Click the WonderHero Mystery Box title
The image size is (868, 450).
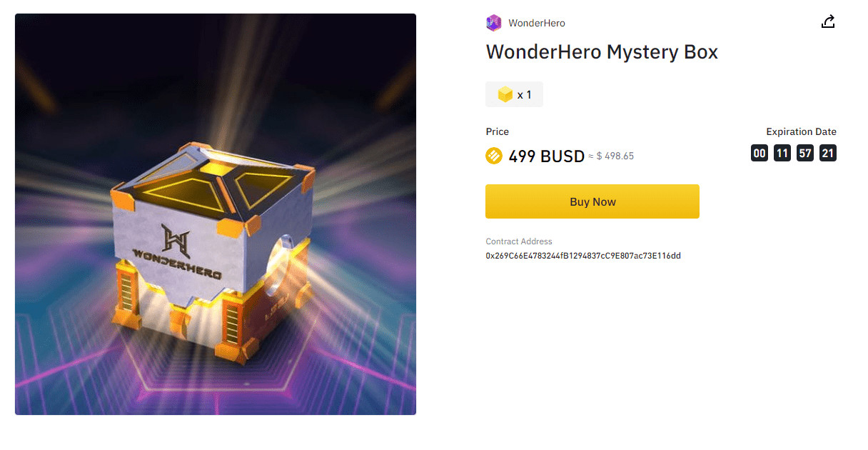pyautogui.click(x=602, y=52)
